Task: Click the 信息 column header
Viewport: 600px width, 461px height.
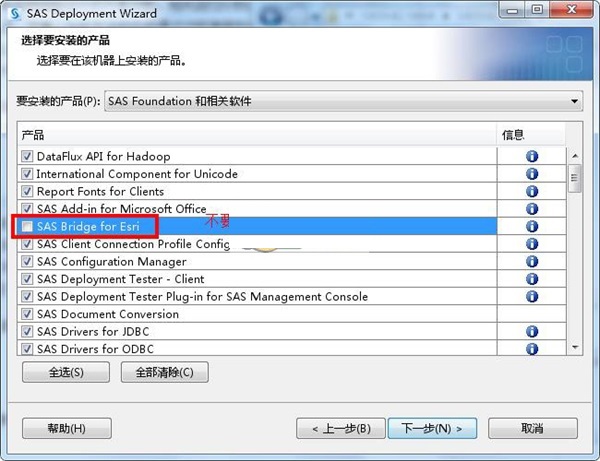Action: 531,135
